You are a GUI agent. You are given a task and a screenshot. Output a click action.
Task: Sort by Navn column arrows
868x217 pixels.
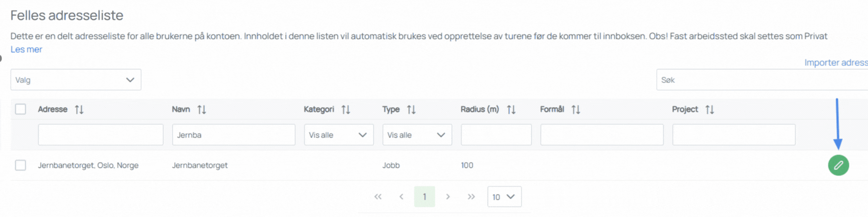point(202,110)
